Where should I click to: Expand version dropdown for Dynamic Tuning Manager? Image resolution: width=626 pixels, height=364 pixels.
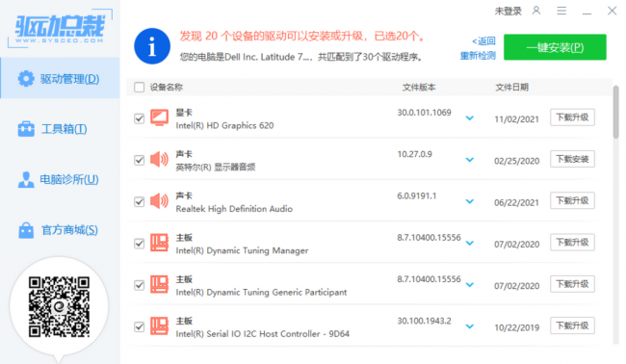tap(470, 243)
